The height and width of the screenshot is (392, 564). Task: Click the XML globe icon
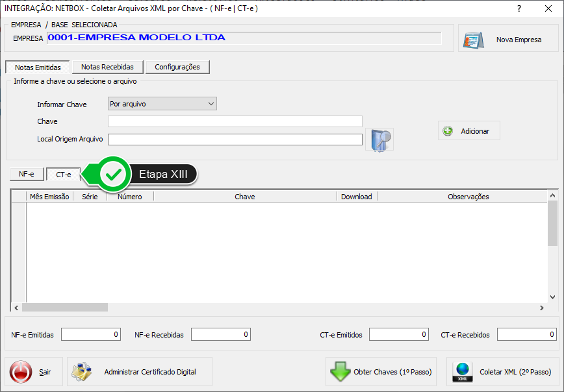tap(463, 372)
